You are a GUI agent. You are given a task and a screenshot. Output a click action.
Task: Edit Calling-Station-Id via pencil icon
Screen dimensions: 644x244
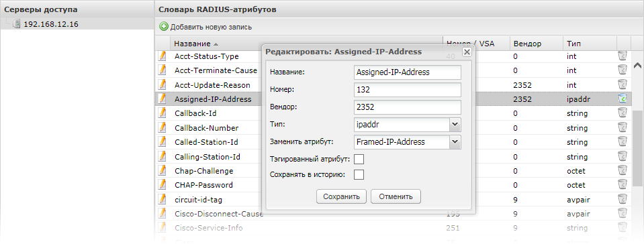click(x=163, y=156)
